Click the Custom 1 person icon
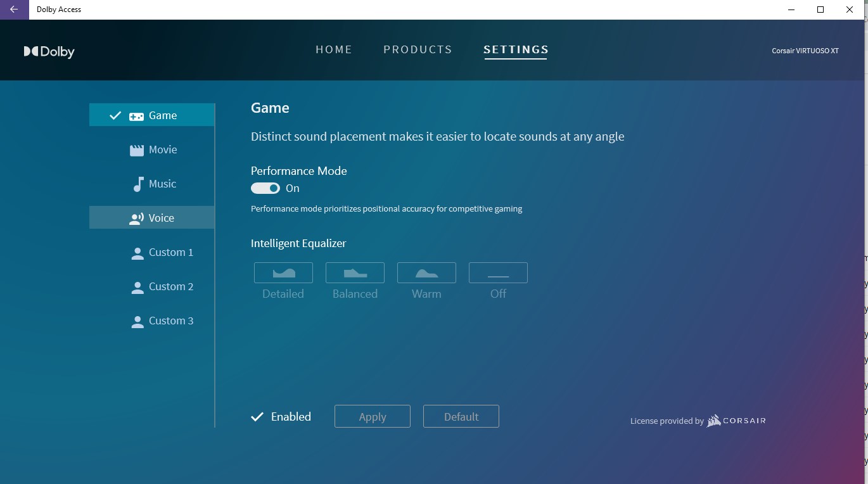 (137, 253)
